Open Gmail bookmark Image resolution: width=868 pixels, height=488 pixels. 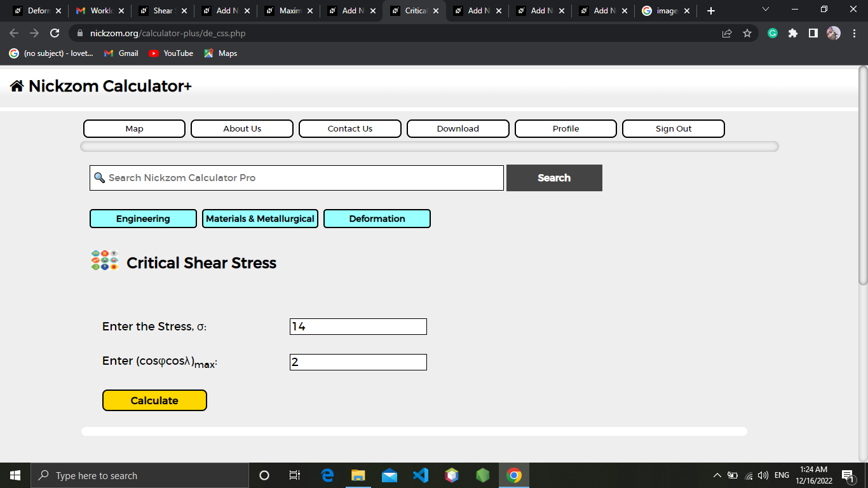click(121, 53)
